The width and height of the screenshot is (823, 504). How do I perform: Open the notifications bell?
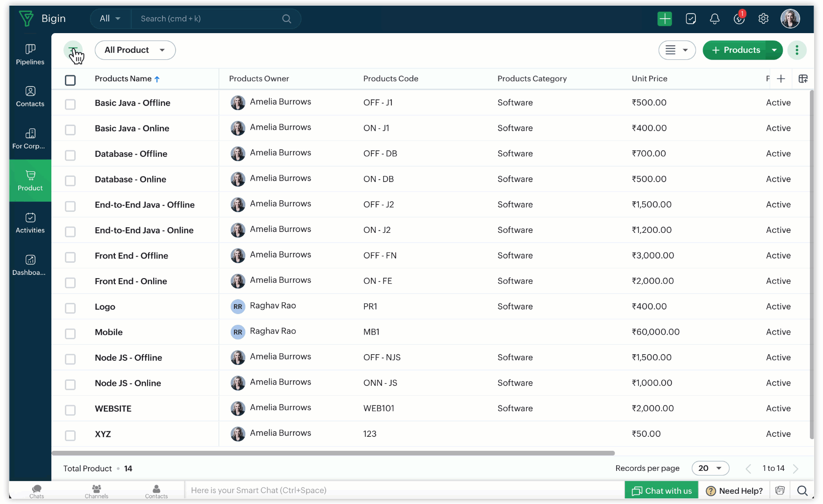coord(714,19)
